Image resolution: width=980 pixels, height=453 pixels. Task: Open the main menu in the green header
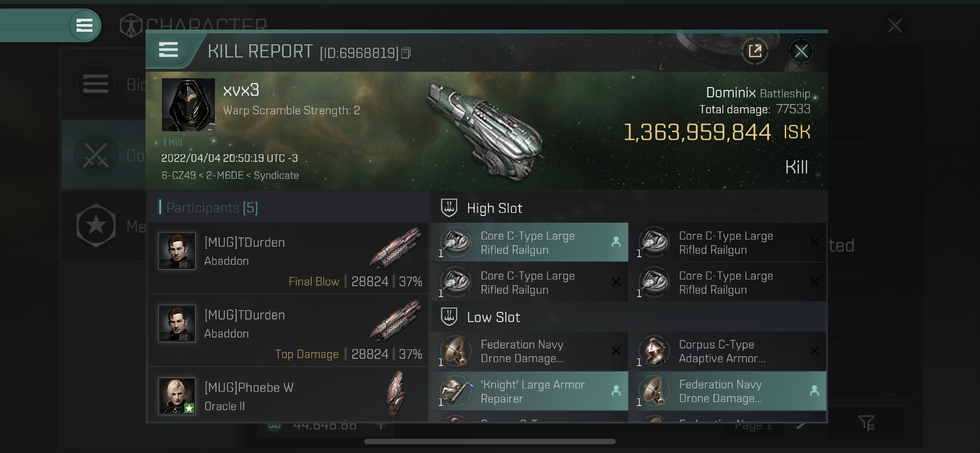click(x=84, y=25)
